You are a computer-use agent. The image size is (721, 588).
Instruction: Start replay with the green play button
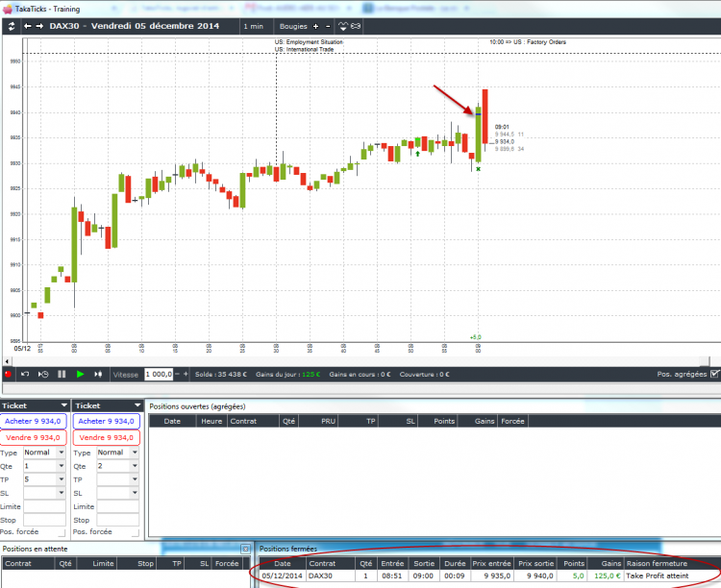click(80, 374)
